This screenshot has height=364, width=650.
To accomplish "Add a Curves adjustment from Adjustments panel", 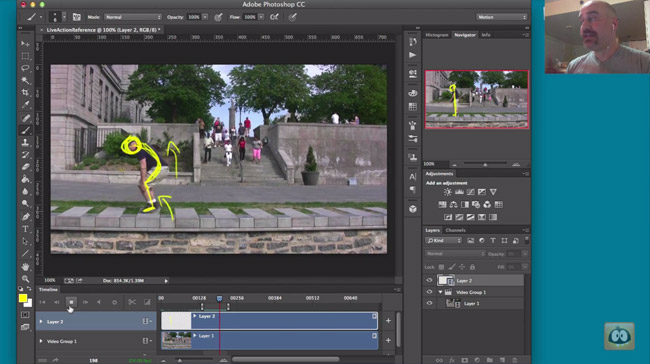I will [471, 192].
